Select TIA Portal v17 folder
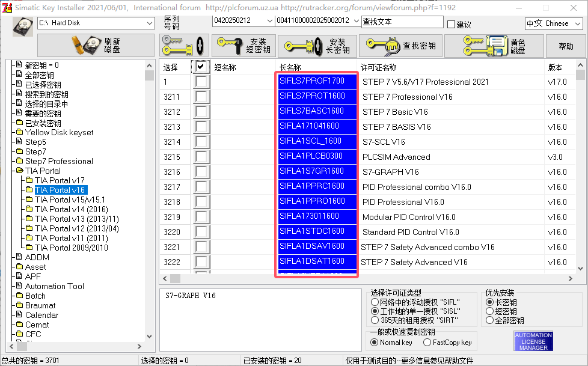The width and height of the screenshot is (588, 366). pos(60,180)
